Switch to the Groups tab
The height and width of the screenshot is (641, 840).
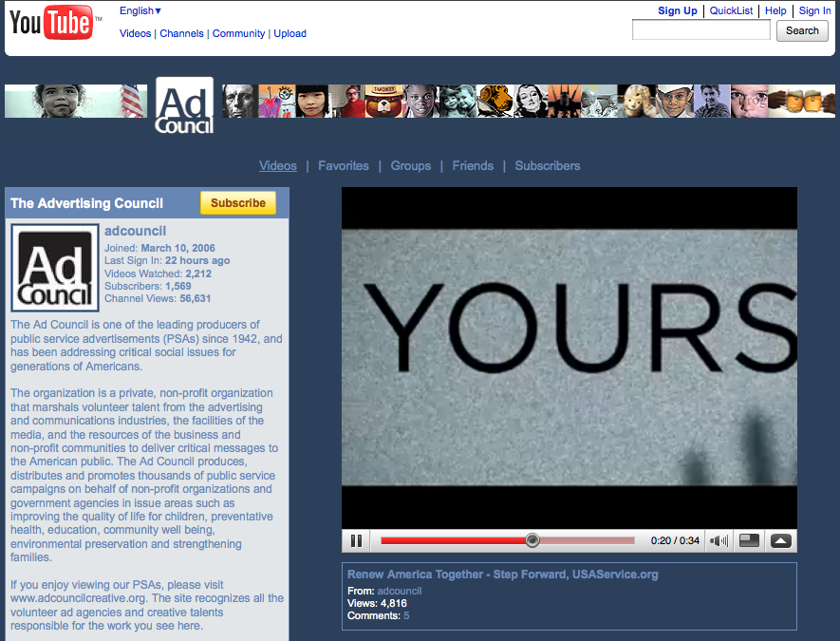click(x=410, y=165)
